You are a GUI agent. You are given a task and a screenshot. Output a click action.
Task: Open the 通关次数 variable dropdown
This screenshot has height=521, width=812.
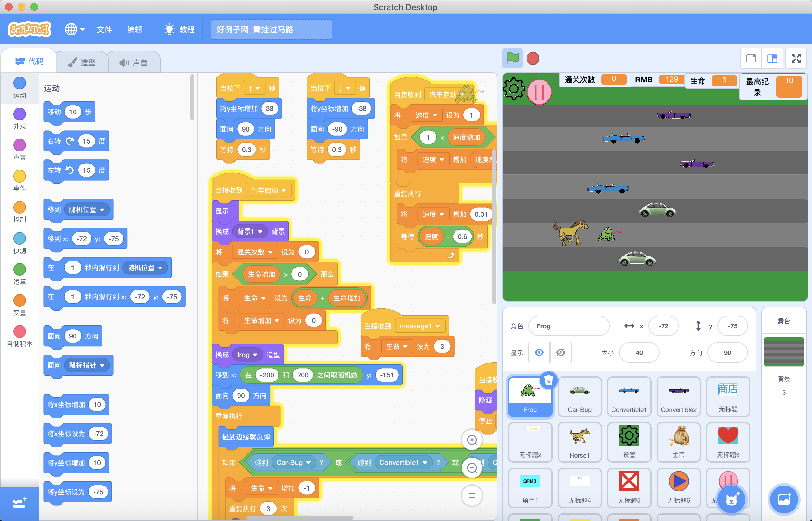click(255, 252)
